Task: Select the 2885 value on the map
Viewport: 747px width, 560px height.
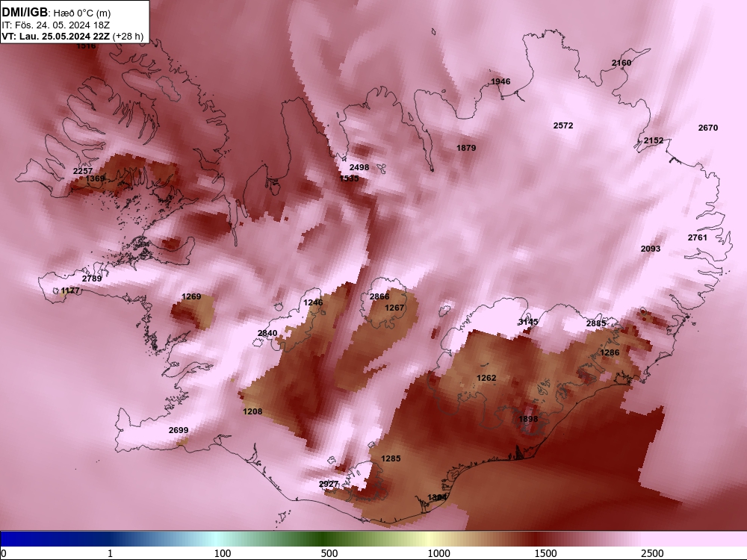Action: pos(596,323)
